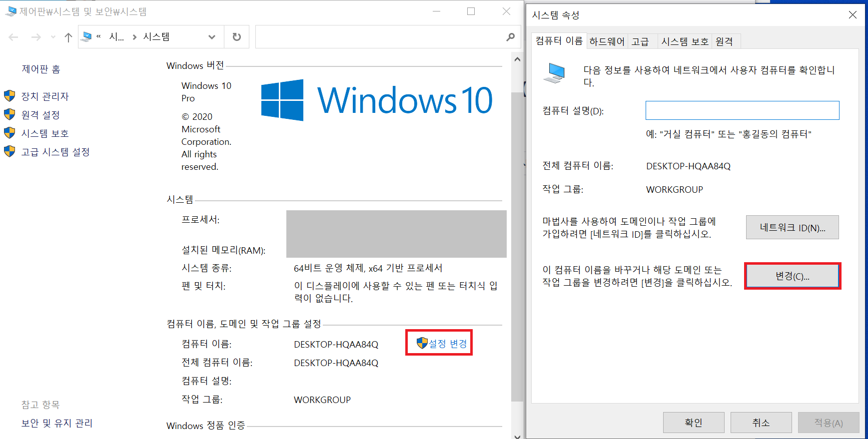
Task: Click shield icon next to 원격 설정
Action: [9, 114]
